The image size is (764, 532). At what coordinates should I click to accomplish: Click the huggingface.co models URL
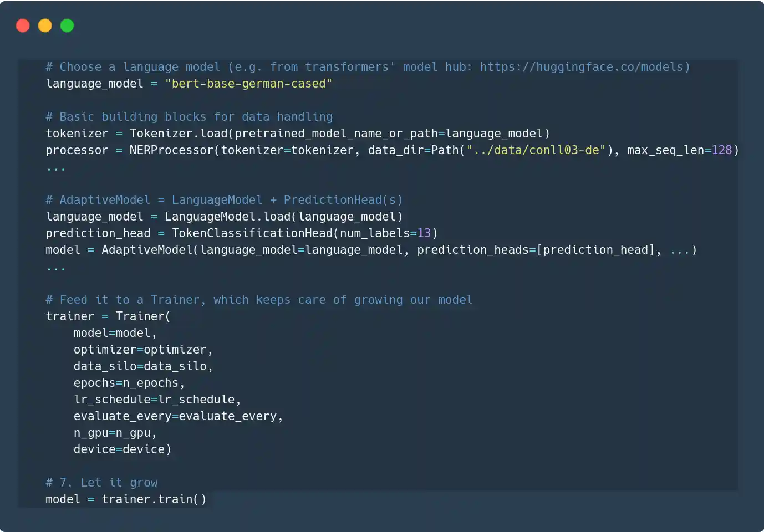coord(583,66)
